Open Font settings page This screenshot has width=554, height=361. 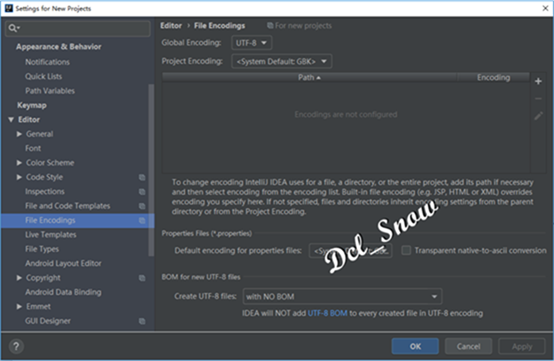33,148
